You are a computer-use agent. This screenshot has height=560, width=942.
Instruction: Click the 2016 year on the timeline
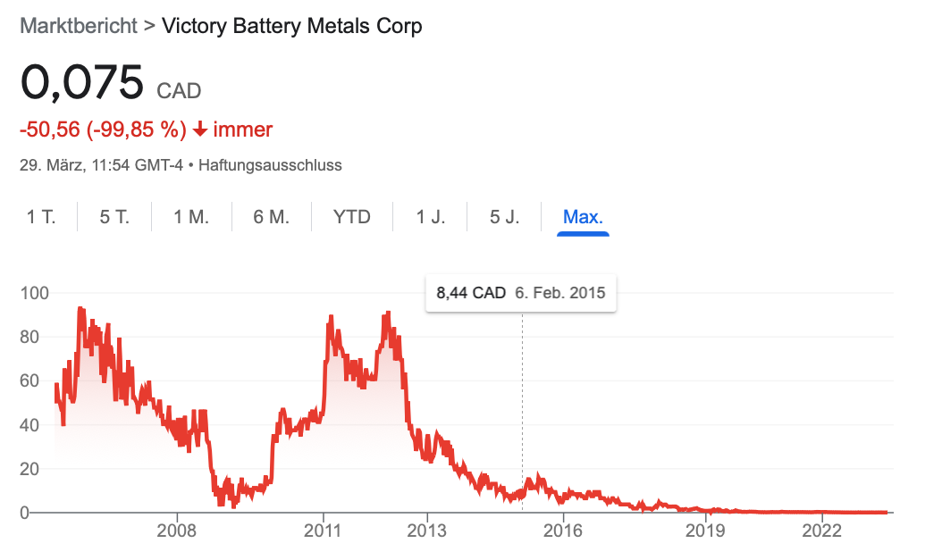point(563,531)
